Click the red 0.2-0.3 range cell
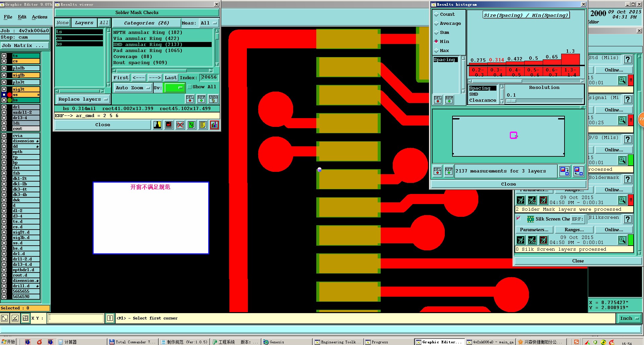This screenshot has width=644, height=345. 477,72
